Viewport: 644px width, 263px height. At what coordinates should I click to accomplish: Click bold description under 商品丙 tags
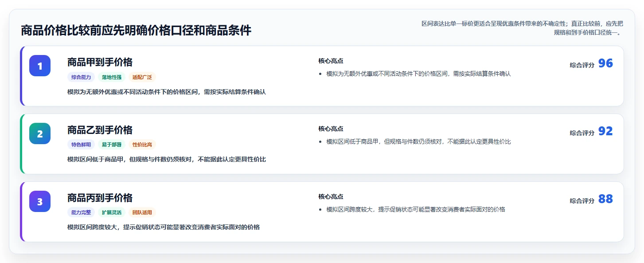(164, 227)
